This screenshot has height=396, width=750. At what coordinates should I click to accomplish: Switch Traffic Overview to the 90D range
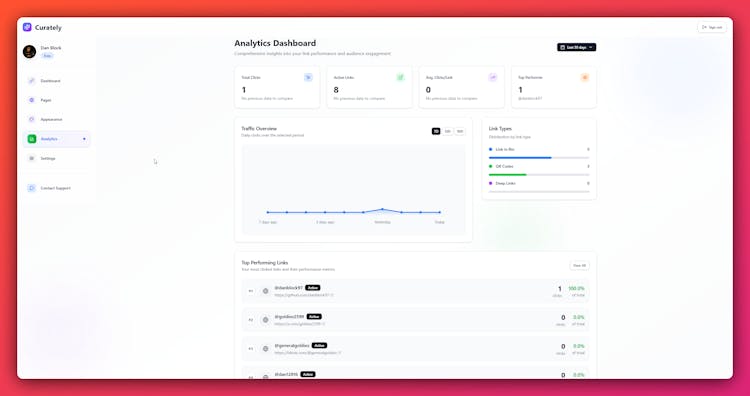[x=460, y=131]
